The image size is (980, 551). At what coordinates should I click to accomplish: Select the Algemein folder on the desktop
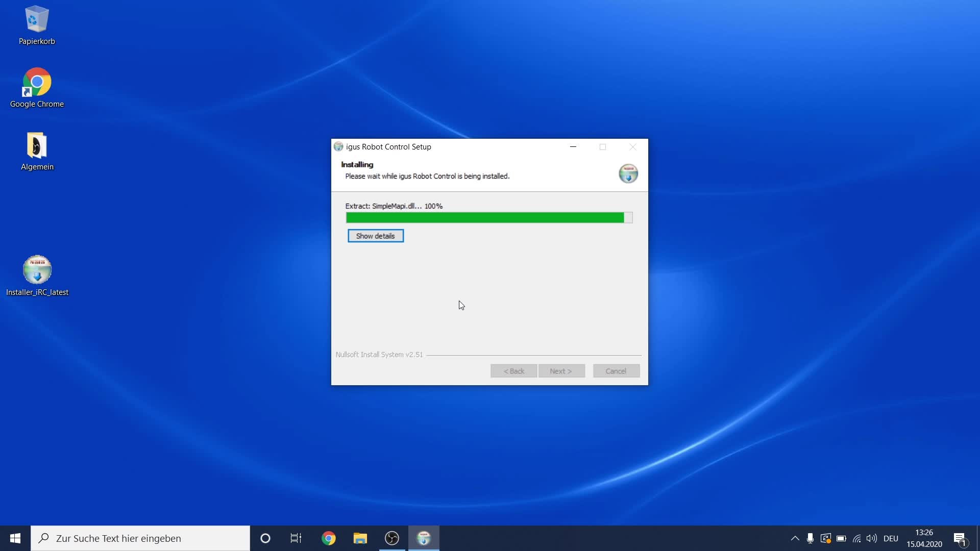(x=37, y=151)
